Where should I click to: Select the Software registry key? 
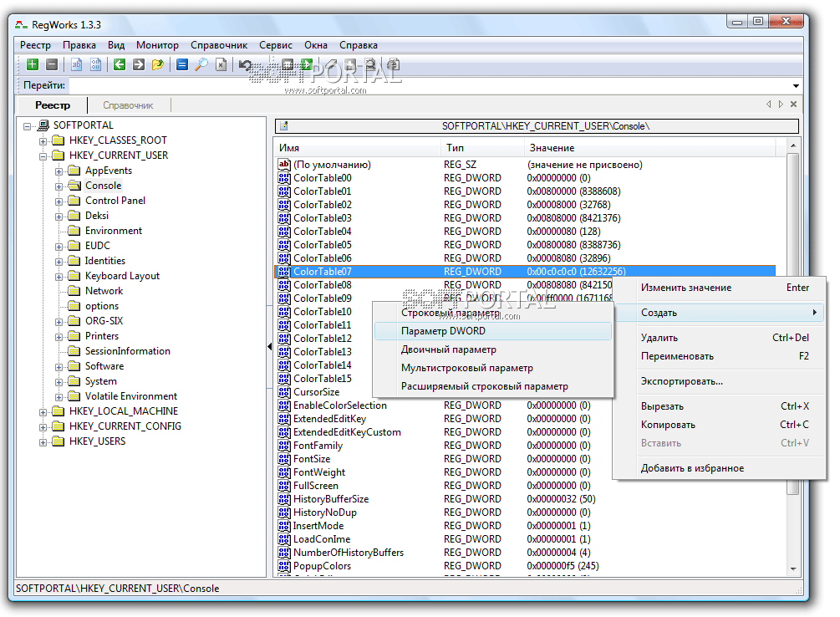point(104,366)
